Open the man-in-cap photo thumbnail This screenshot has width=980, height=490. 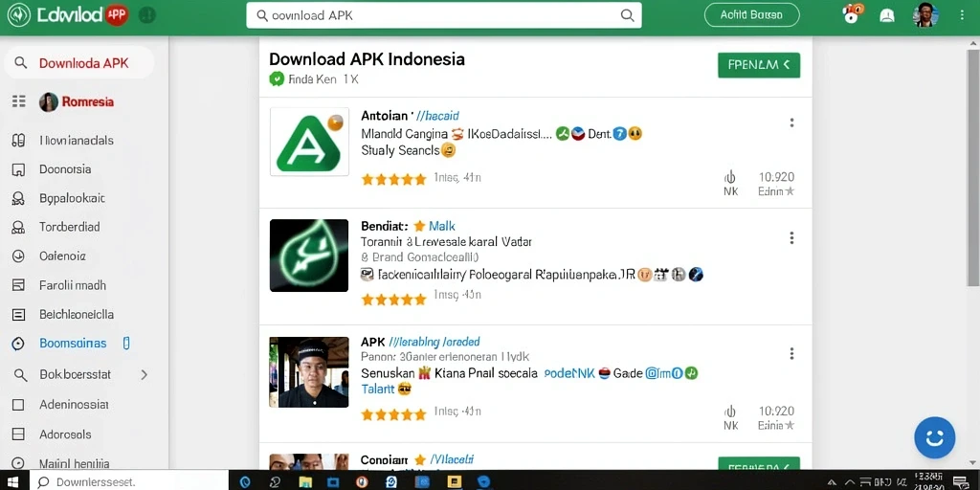tap(309, 372)
